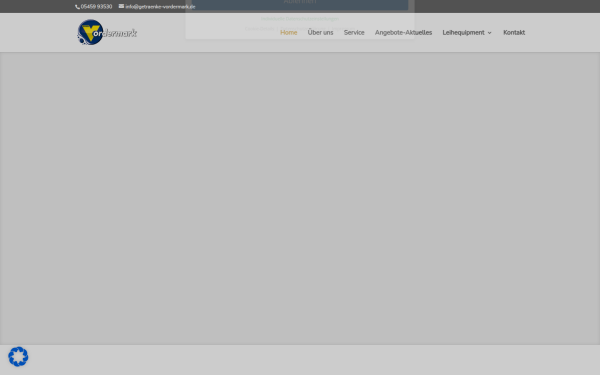This screenshot has height=375, width=600.
Task: Open the Über uns page
Action: coord(320,33)
